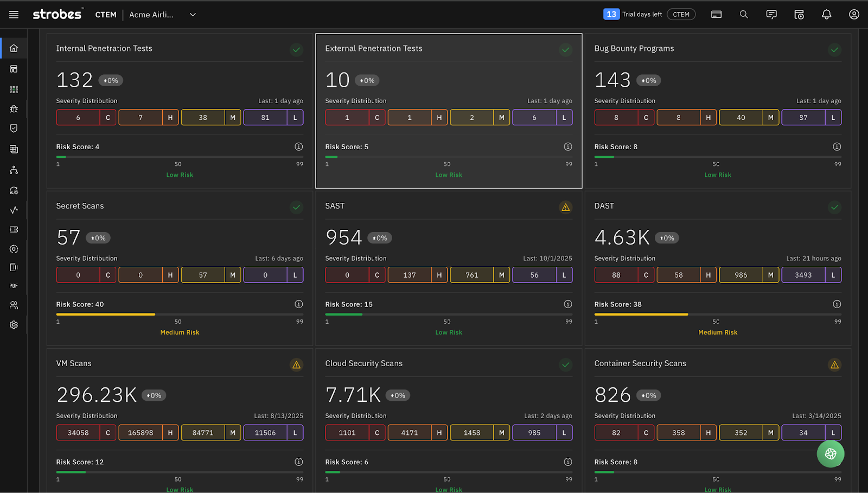868x493 pixels.
Task: Click the warning indicator on Container Security Scans
Action: (x=834, y=364)
